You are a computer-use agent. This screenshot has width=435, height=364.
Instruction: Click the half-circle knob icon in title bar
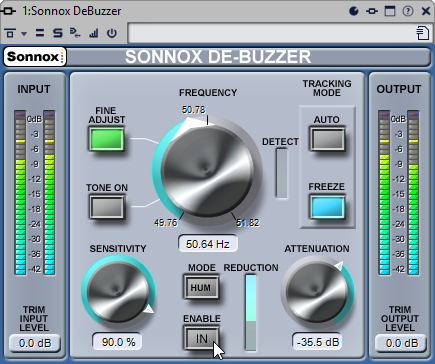point(354,11)
